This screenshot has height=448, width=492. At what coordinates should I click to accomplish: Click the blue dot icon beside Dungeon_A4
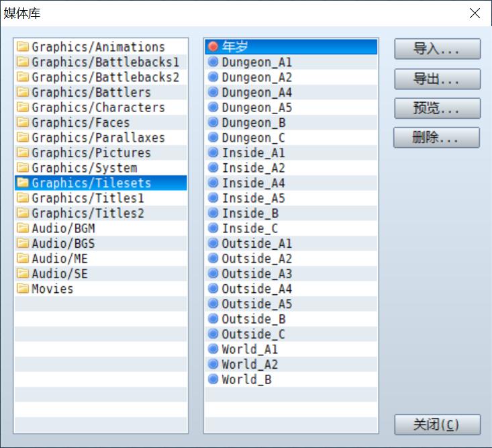tap(213, 92)
